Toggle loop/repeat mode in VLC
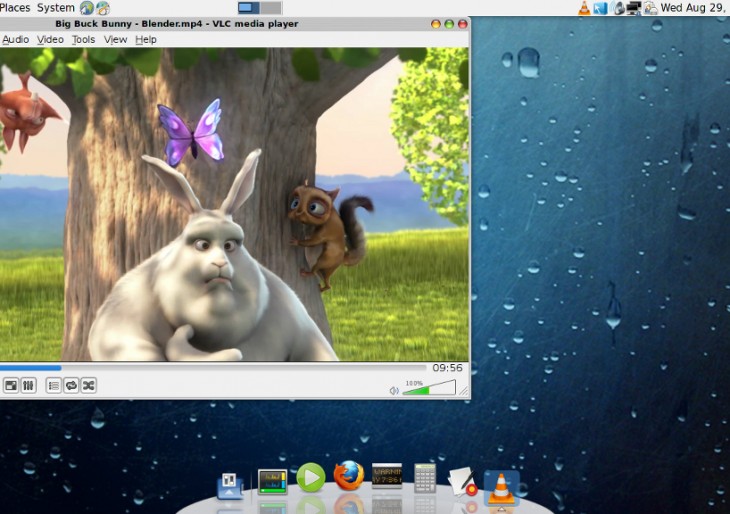Viewport: 730px width, 514px height. pyautogui.click(x=71, y=385)
